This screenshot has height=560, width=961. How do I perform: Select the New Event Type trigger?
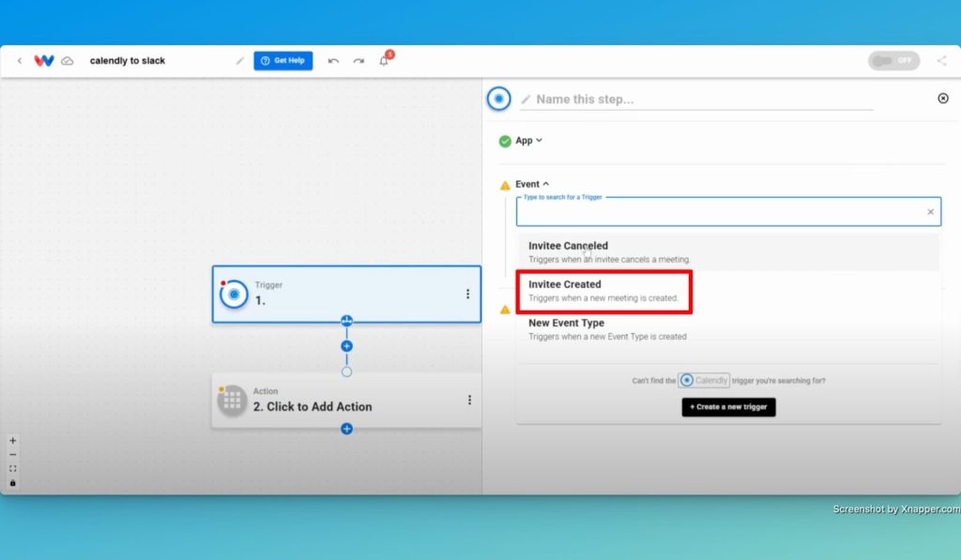(728, 329)
